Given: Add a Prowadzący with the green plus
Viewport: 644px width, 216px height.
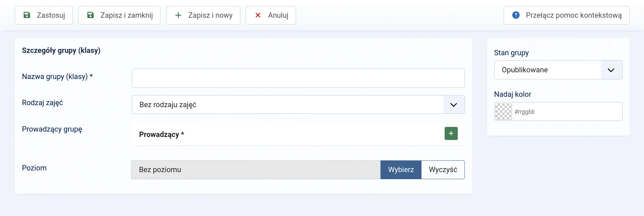Looking at the screenshot, I should [451, 133].
